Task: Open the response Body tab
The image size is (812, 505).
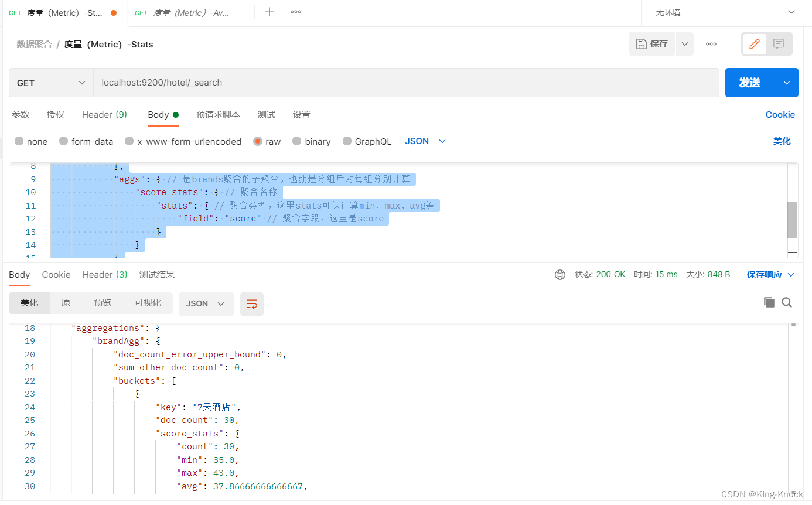Action: click(19, 275)
